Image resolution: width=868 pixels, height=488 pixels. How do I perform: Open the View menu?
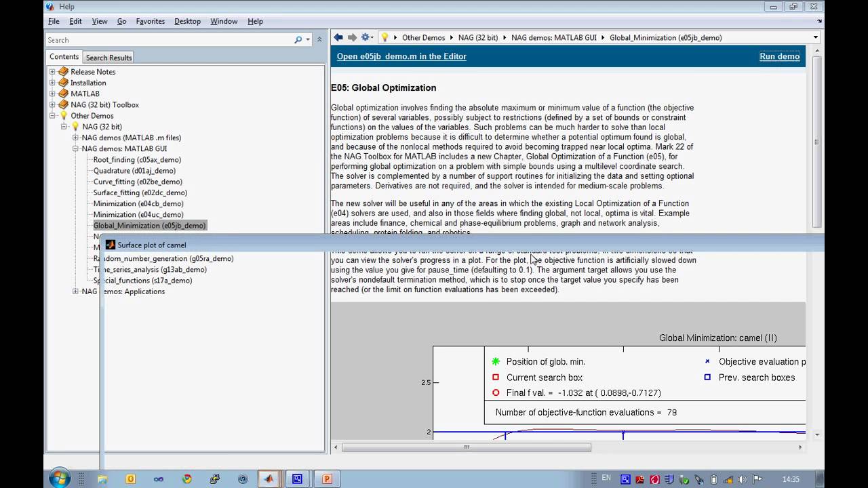(x=100, y=21)
